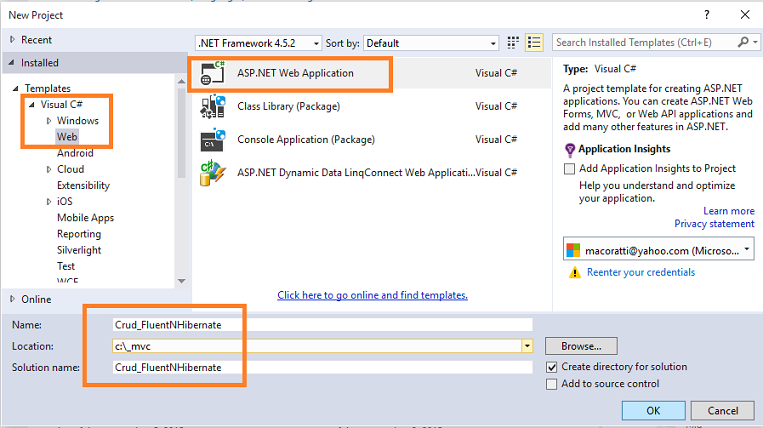Enable Add Application Insights to Project
Screen dimensions: 763x428
pyautogui.click(x=569, y=169)
